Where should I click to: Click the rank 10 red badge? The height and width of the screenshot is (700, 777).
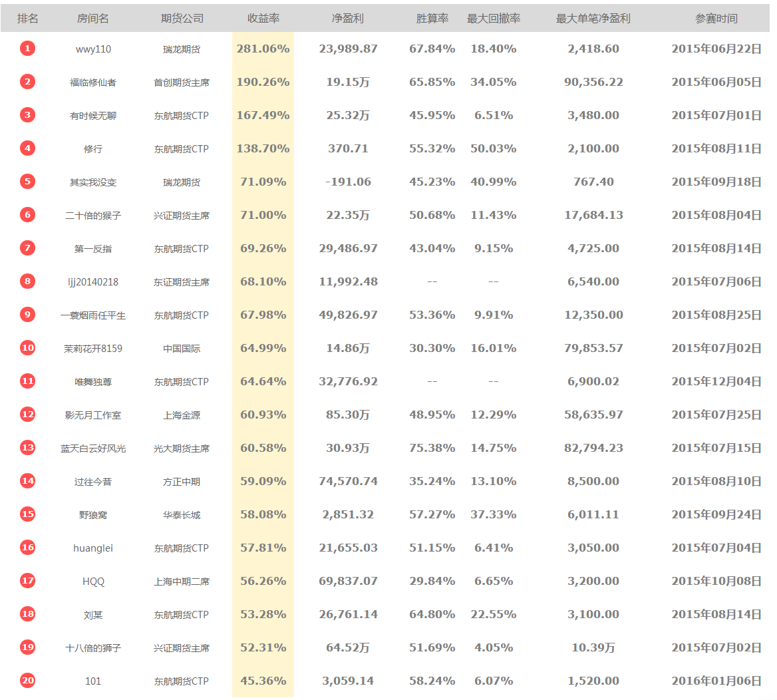pos(28,348)
